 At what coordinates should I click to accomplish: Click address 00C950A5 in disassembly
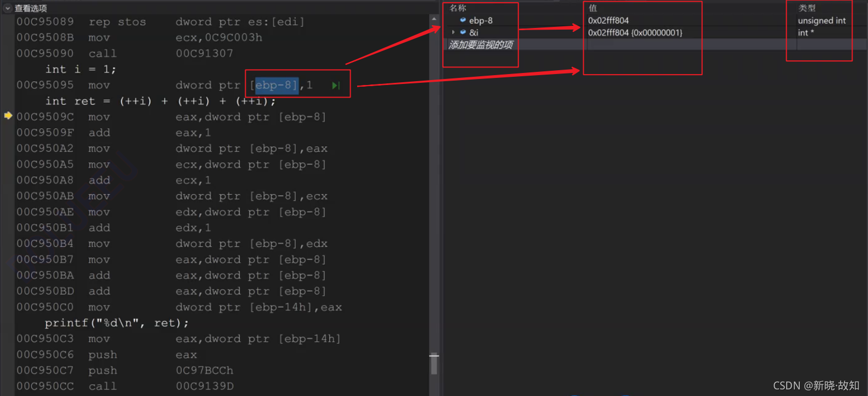click(45, 165)
